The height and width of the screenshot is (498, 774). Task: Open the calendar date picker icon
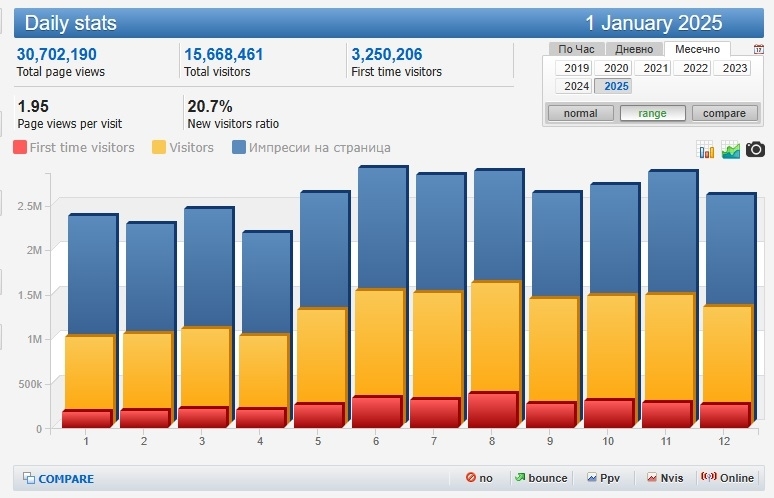pos(759,49)
